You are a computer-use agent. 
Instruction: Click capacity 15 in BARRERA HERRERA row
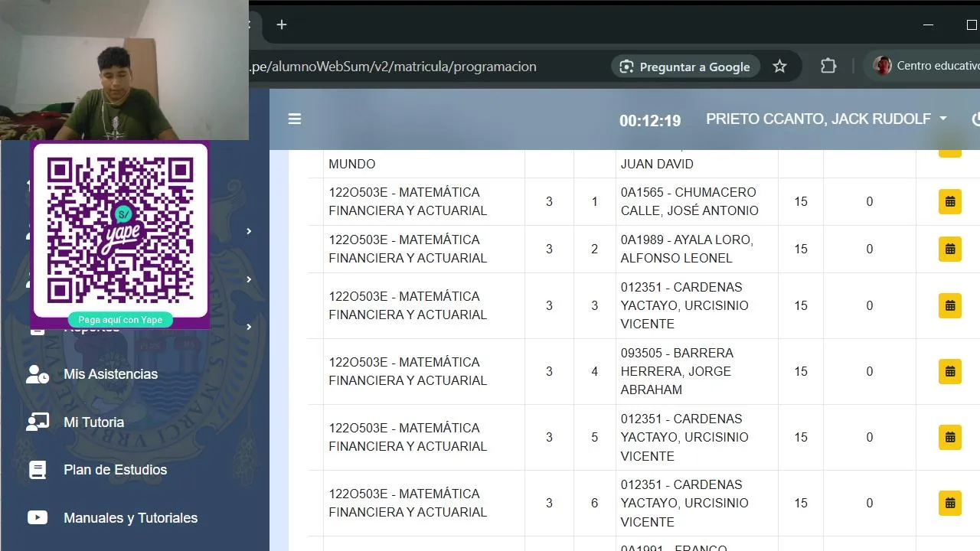tap(801, 372)
